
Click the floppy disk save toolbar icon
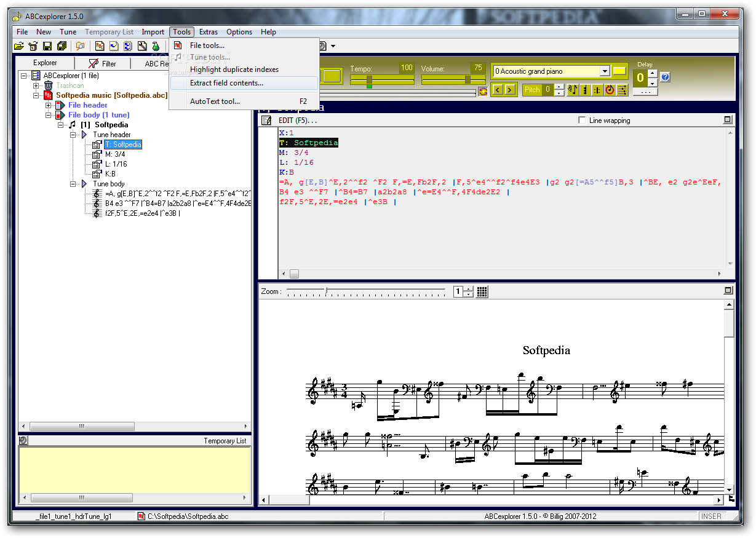tap(47, 46)
